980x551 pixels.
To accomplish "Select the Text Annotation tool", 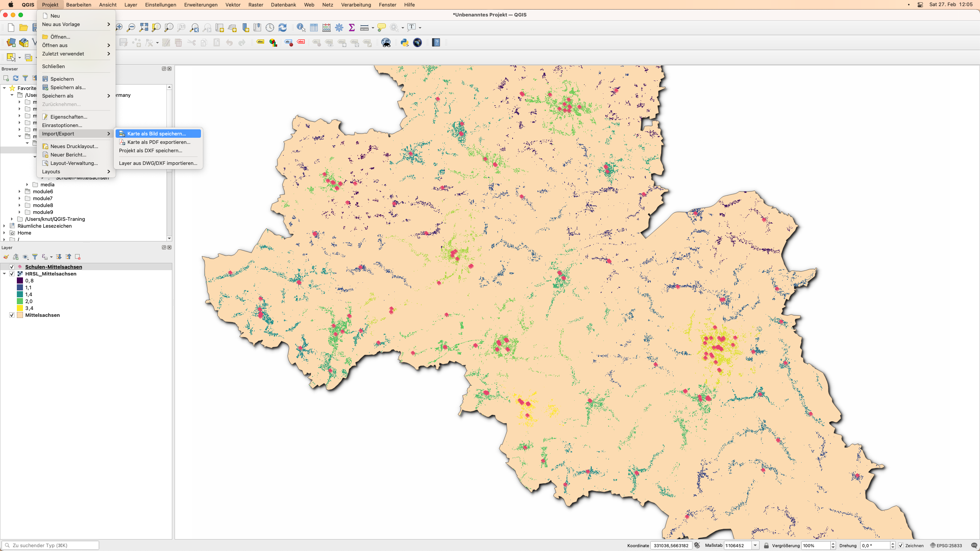I will point(412,28).
